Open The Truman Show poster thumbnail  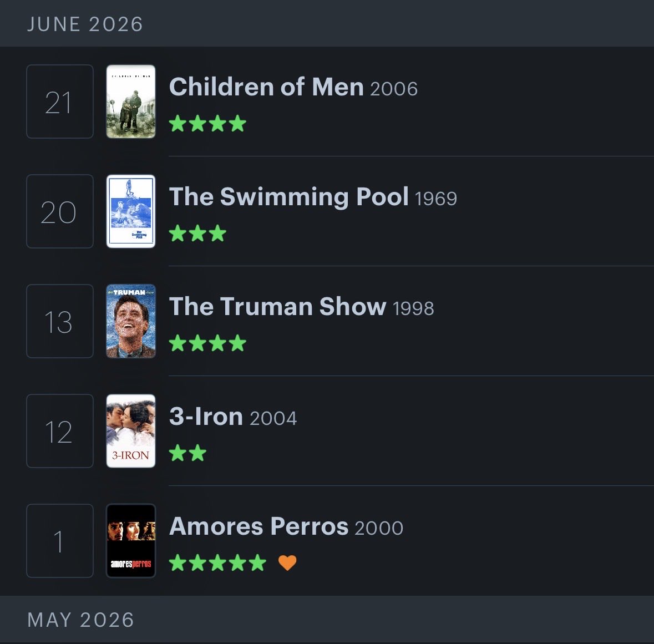131,321
